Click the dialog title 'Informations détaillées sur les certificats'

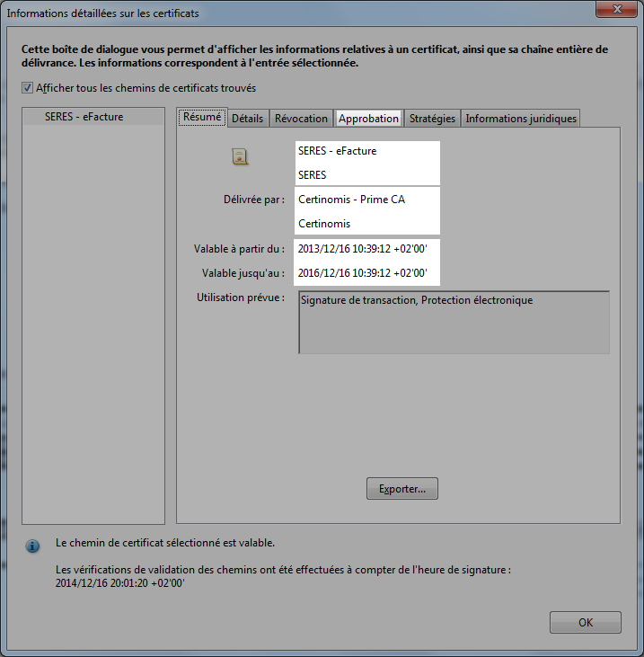[x=102, y=13]
